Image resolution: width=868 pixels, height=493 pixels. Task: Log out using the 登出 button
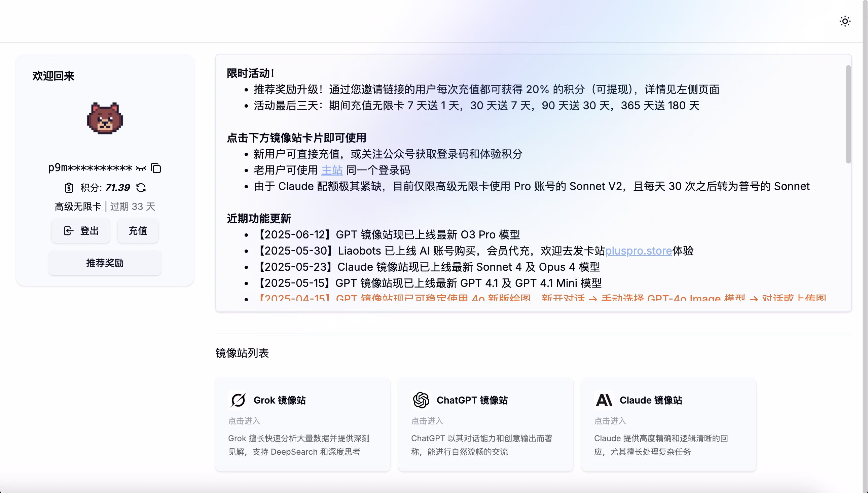[x=81, y=231]
